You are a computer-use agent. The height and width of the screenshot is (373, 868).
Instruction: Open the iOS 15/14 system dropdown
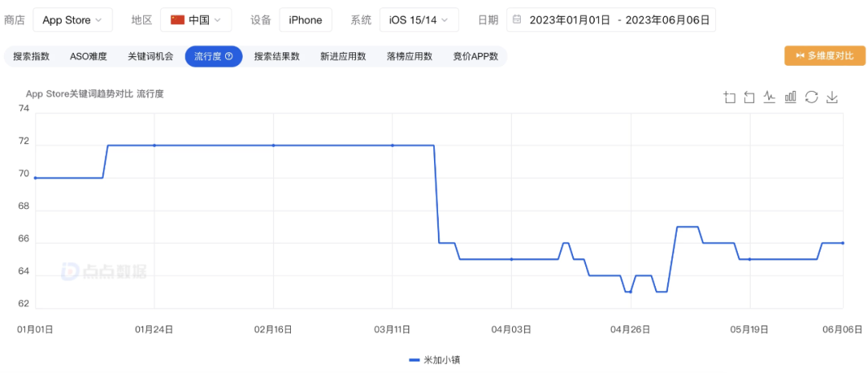(419, 20)
